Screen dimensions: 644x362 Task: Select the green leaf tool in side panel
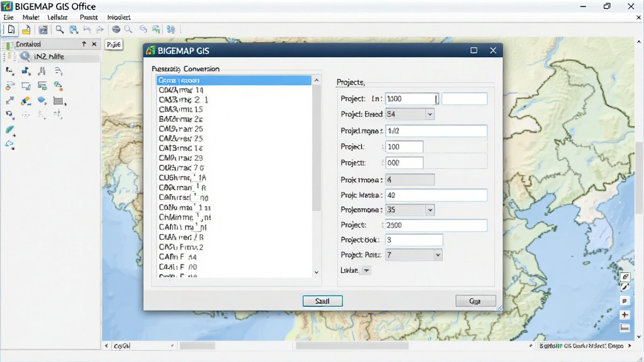[10, 131]
